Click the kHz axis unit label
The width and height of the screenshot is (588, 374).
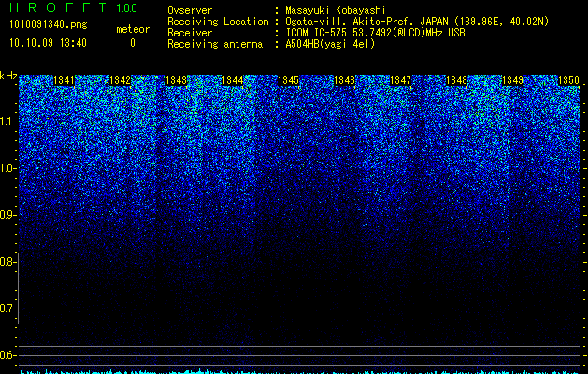click(8, 76)
